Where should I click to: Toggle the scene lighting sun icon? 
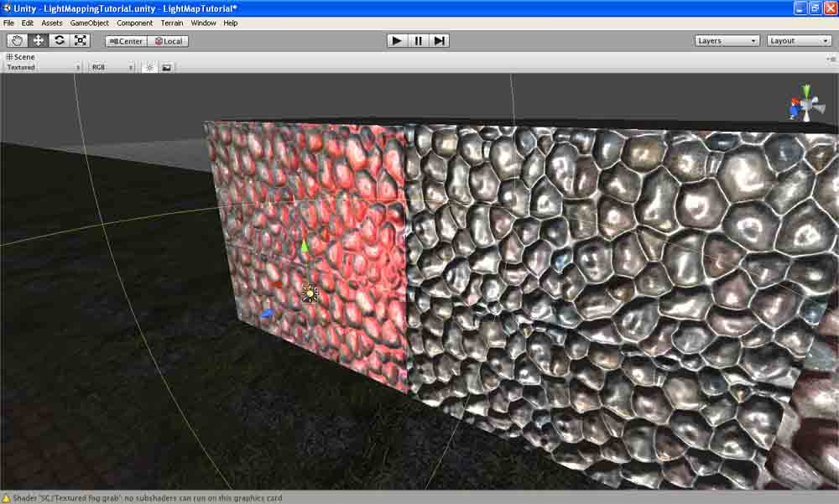pos(149,67)
